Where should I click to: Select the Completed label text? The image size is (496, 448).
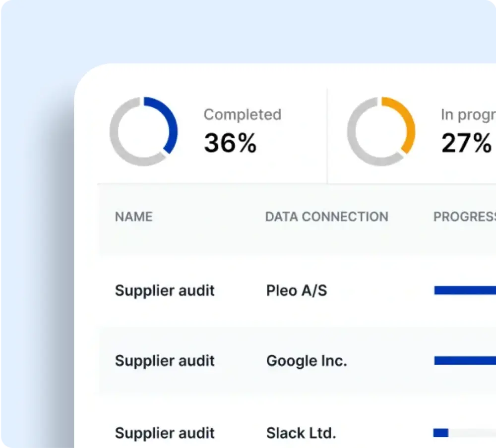(x=242, y=114)
